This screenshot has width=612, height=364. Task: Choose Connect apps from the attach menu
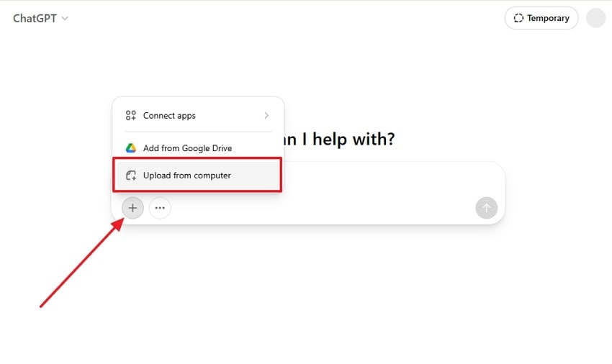click(x=169, y=115)
